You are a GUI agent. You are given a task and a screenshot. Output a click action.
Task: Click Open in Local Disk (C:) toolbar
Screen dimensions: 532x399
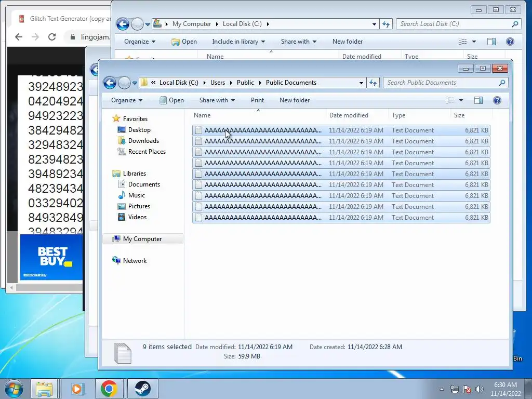coord(184,42)
